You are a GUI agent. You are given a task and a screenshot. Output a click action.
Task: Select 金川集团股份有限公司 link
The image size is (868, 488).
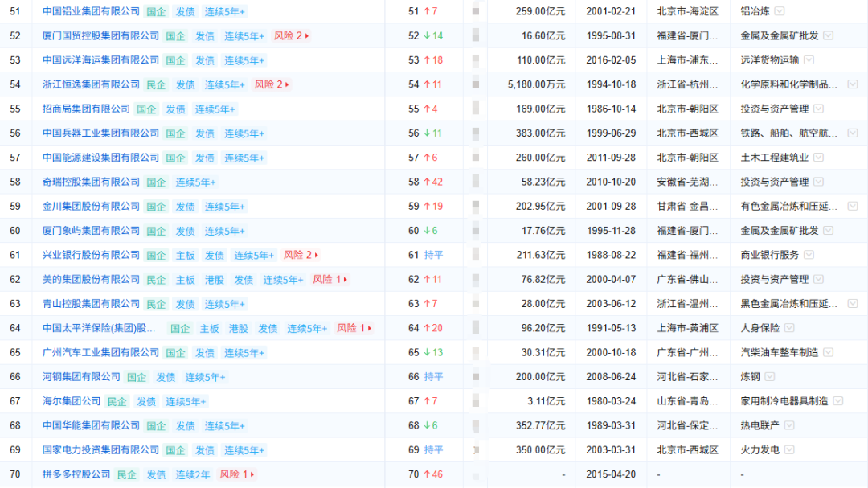point(91,206)
